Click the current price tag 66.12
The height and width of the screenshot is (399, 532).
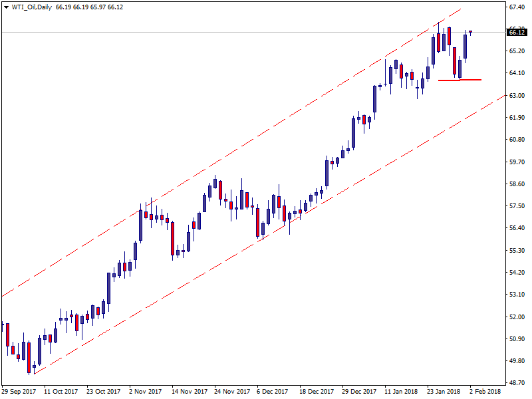click(x=517, y=32)
